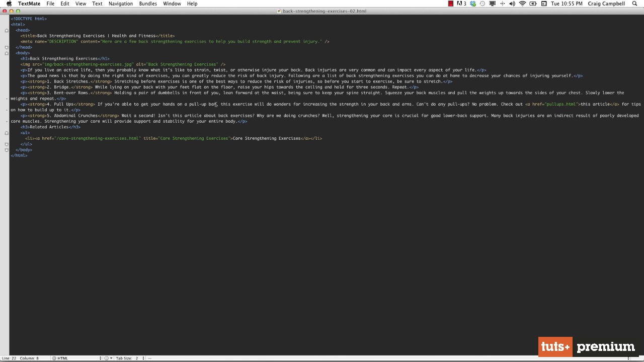Open Craig Campbell user menu
644x362 pixels.
607,4
